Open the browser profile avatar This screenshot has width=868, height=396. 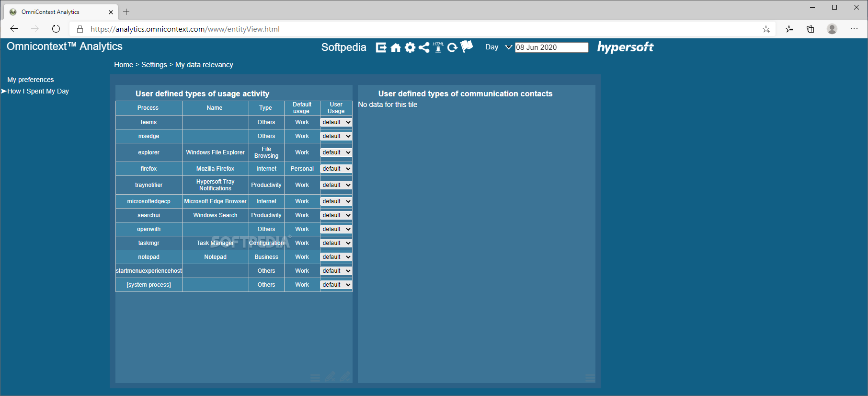[832, 29]
